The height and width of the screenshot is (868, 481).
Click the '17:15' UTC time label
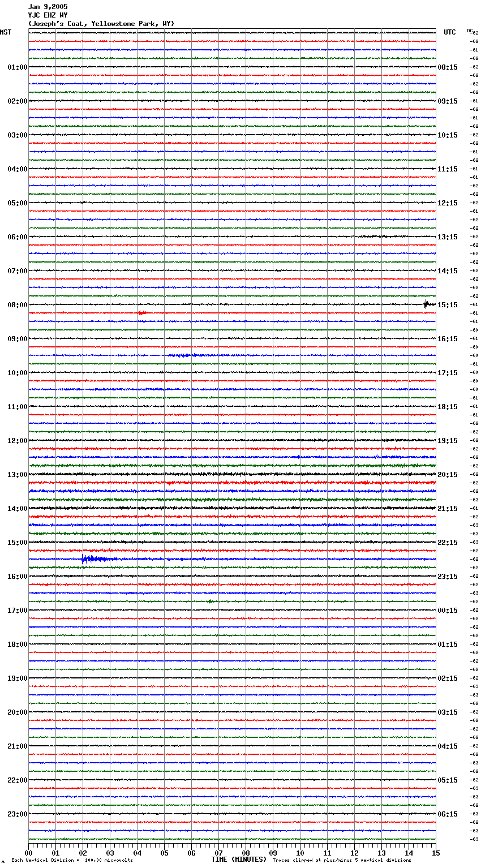click(448, 373)
